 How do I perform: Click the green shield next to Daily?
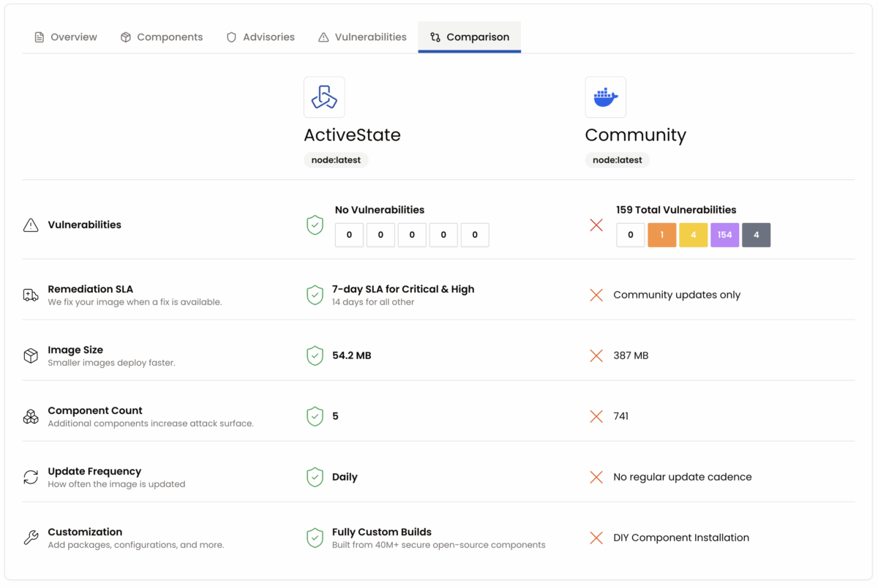coord(315,478)
